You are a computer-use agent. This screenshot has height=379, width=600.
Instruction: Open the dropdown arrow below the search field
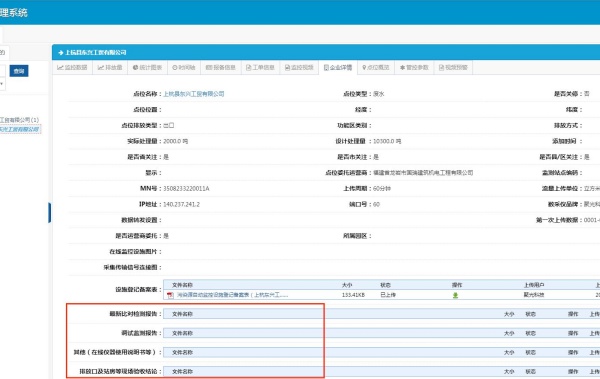2,83
